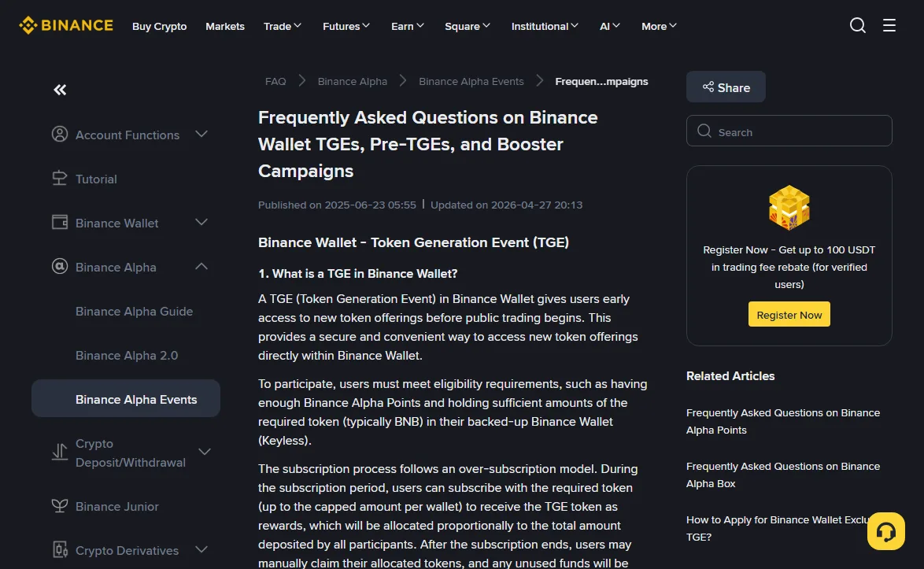Click the '1. What is a TGE in Binance Wallet?' heading
Viewport: 924px width, 569px height.
pyautogui.click(x=357, y=273)
